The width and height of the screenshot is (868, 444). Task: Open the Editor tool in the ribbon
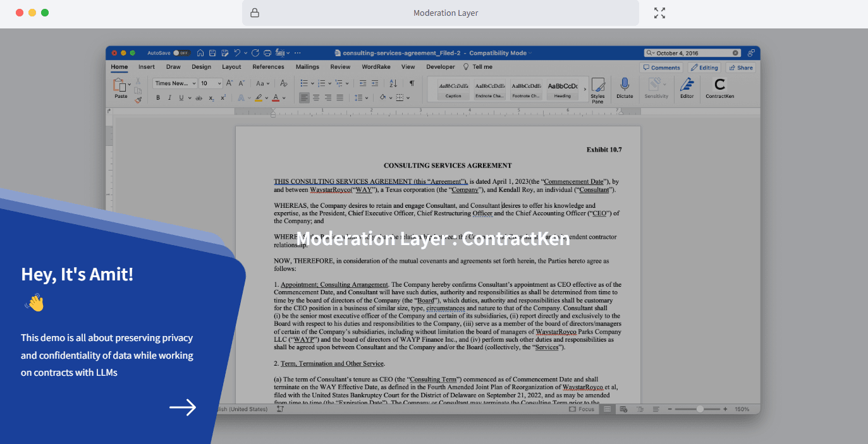[x=687, y=87]
